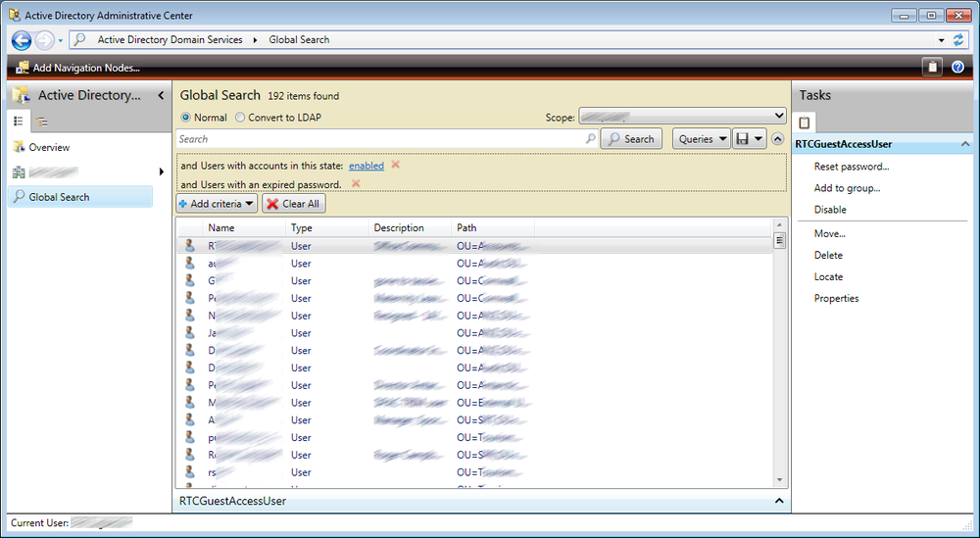Select the Tasks pane clipboard tab
The image size is (980, 538).
(x=805, y=122)
